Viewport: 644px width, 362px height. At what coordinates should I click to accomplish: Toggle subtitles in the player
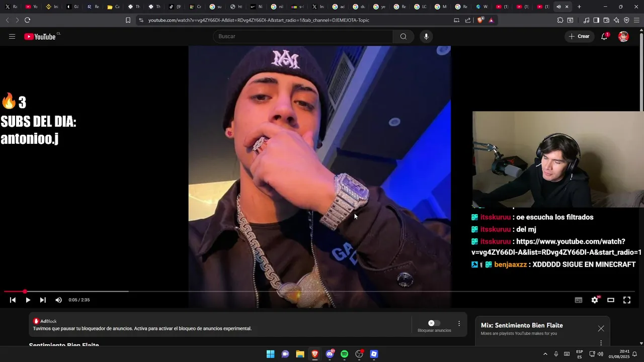tap(579, 300)
